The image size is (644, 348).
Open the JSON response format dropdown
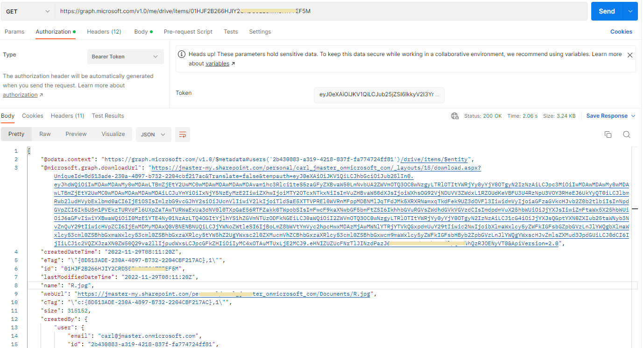coord(153,134)
